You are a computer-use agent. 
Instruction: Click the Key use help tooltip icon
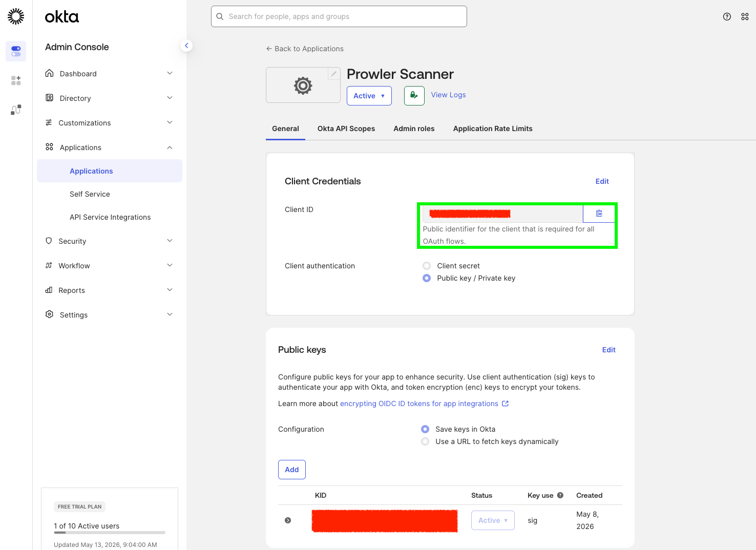[x=560, y=495]
